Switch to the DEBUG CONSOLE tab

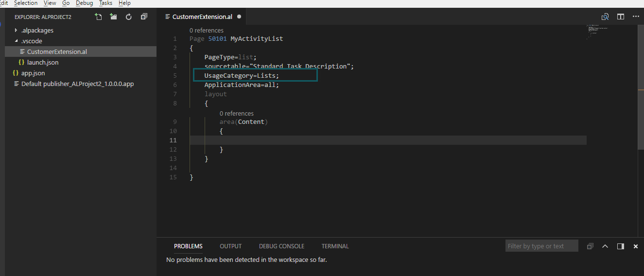point(281,246)
